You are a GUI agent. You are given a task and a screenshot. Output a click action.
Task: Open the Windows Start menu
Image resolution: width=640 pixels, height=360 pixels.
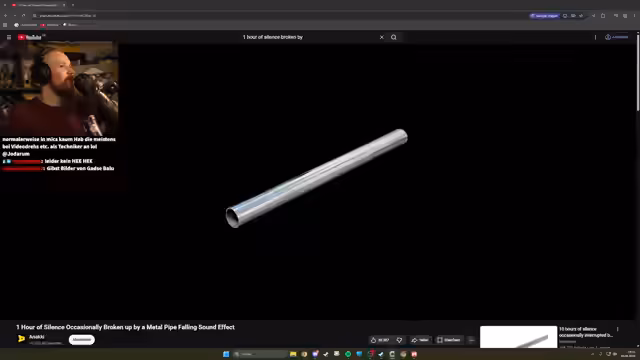226,354
